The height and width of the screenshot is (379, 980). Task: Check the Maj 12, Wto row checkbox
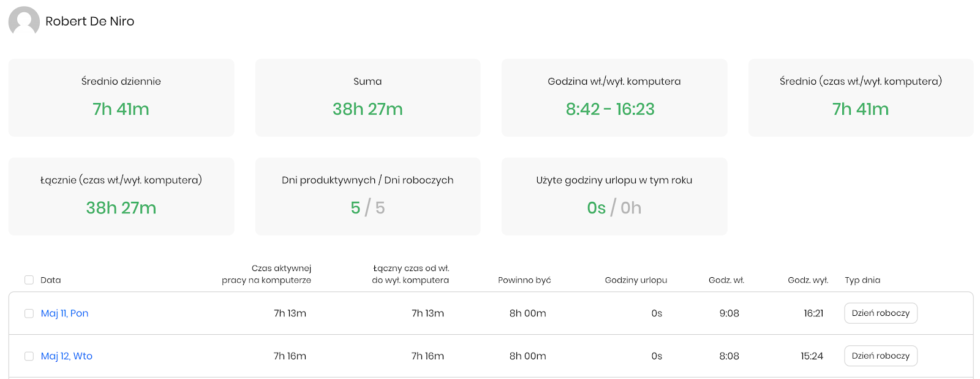click(29, 356)
